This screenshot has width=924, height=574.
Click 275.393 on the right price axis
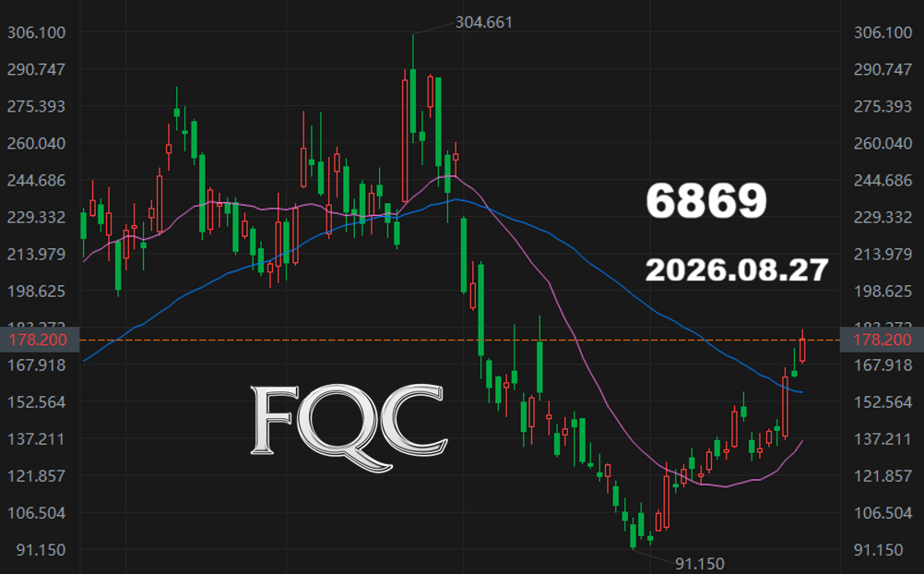(883, 106)
